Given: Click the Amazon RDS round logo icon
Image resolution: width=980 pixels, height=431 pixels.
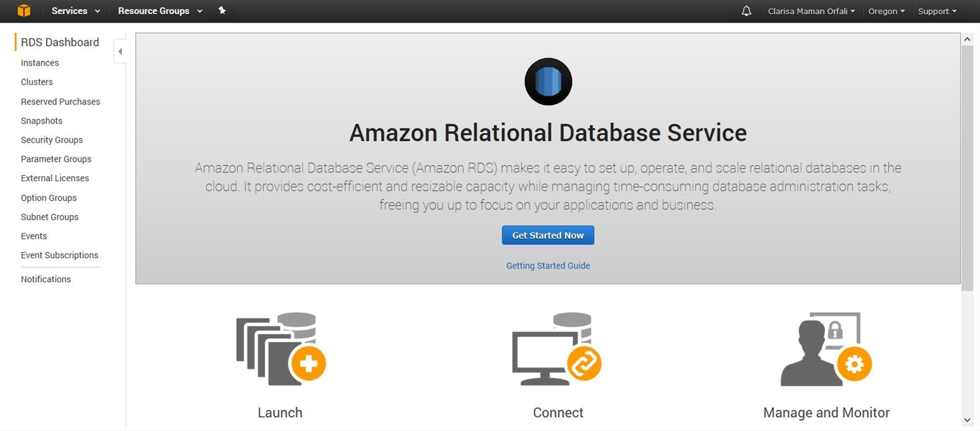Looking at the screenshot, I should 548,82.
